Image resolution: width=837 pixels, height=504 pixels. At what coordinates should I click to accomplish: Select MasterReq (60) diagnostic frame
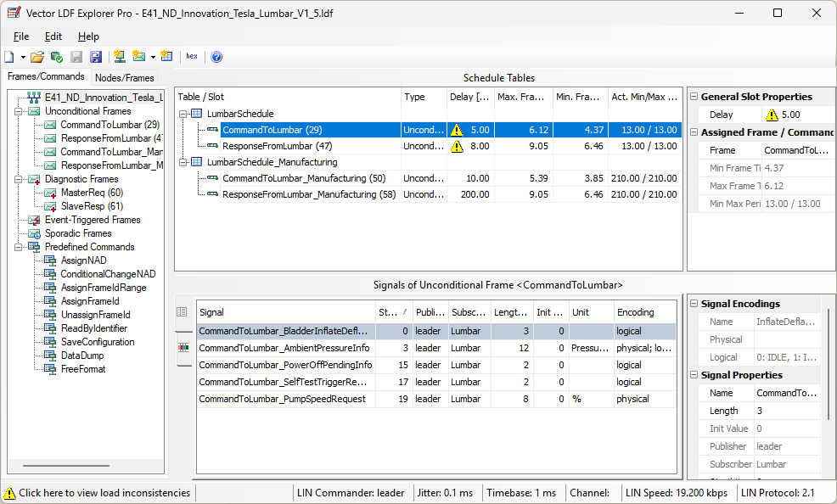point(92,193)
